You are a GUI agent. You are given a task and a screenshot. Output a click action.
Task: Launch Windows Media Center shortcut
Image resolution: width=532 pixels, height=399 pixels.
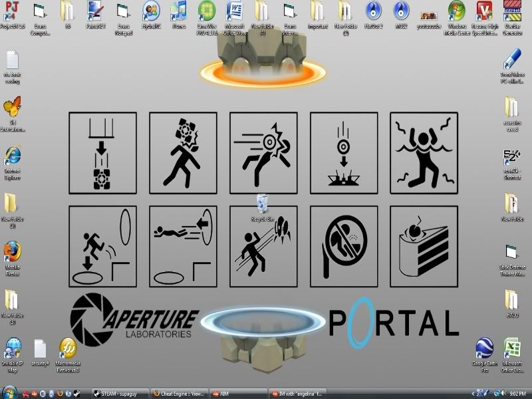point(456,11)
